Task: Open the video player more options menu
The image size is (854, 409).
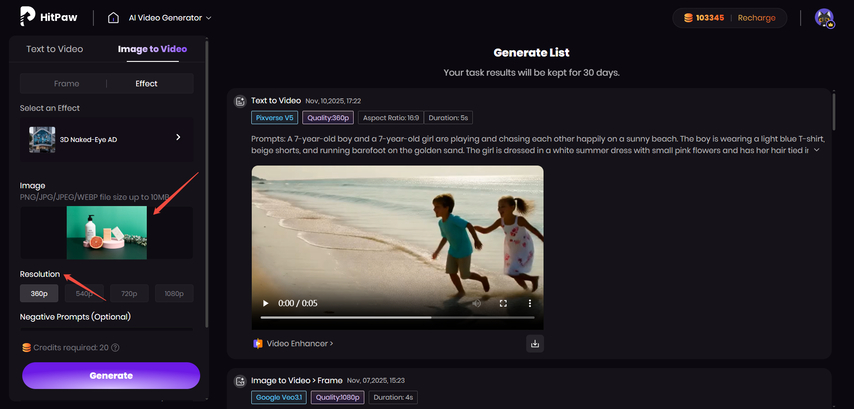Action: (x=530, y=303)
